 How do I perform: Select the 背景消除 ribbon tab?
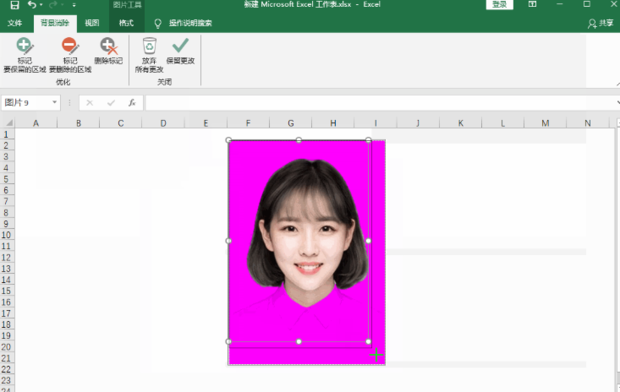click(x=55, y=23)
